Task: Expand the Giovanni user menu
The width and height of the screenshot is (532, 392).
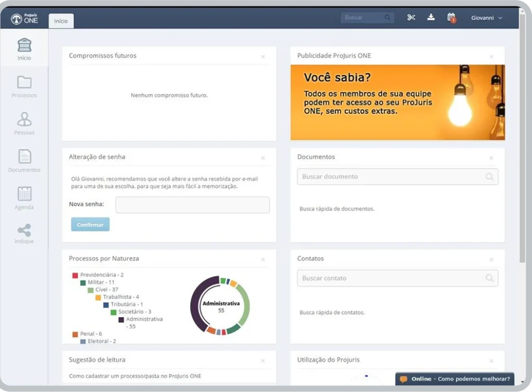Action: click(487, 18)
